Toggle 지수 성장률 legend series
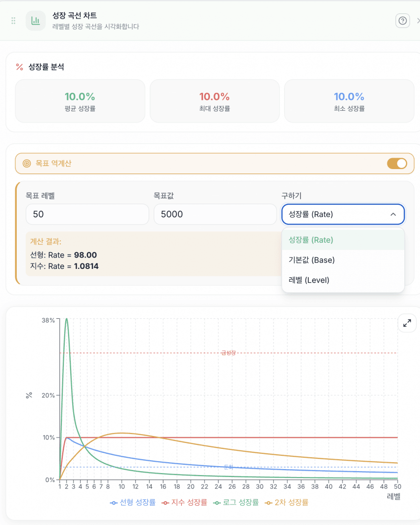Image resolution: width=420 pixels, height=525 pixels. point(185,502)
